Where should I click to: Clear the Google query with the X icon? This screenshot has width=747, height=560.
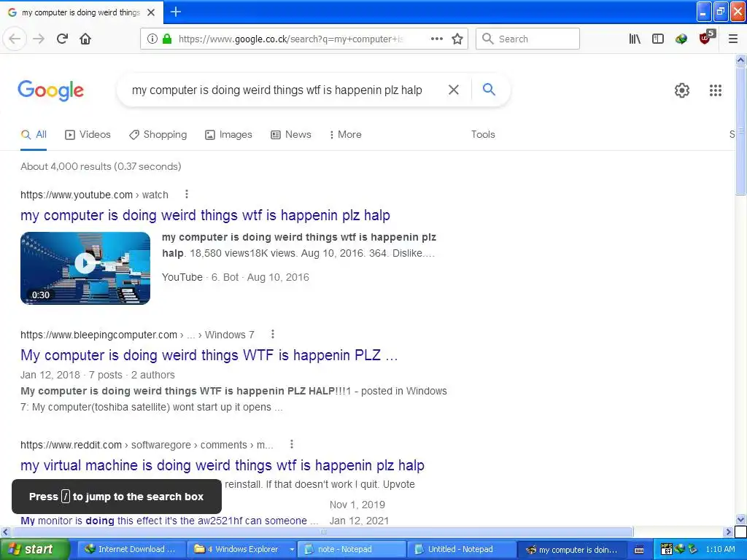click(x=454, y=90)
